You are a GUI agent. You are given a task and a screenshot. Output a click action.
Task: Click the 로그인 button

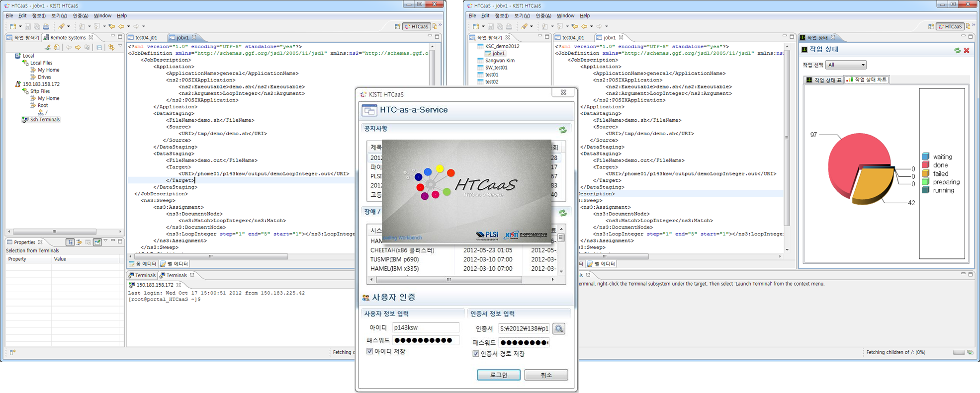[499, 375]
